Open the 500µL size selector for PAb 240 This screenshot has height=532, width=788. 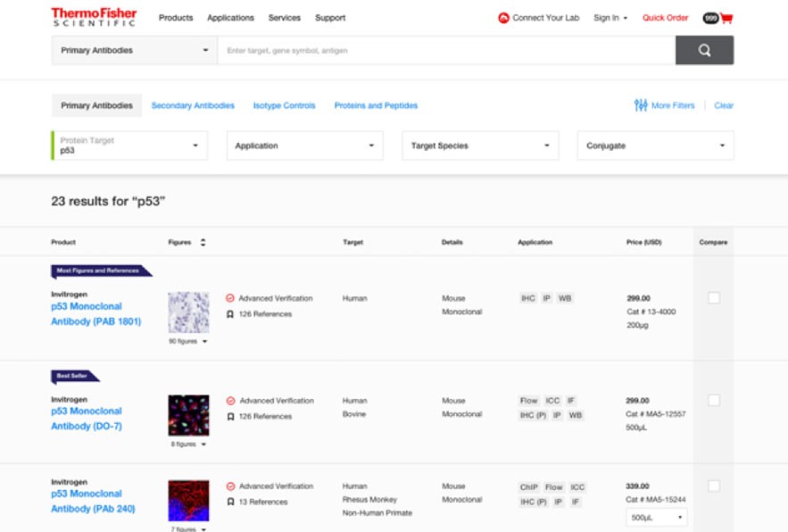tap(656, 518)
